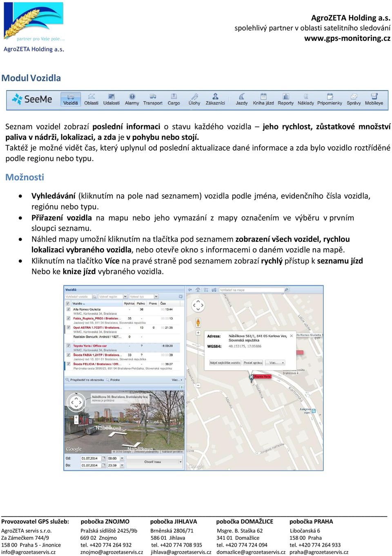Toggle the Alfa Romeo Giulietta checkbox
The width and height of the screenshot is (392, 556).
(x=68, y=309)
